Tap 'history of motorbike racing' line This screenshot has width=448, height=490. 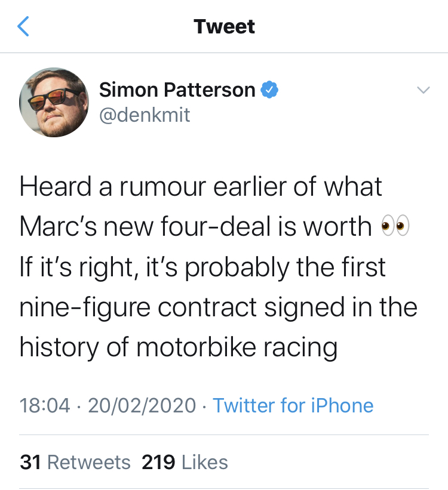(x=179, y=347)
